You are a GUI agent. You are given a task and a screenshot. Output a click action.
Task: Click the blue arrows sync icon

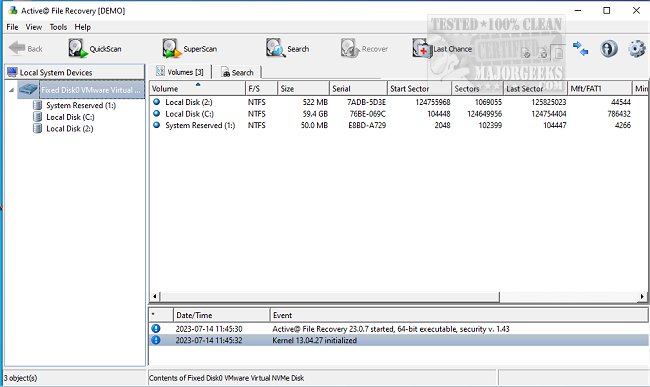tap(580, 48)
